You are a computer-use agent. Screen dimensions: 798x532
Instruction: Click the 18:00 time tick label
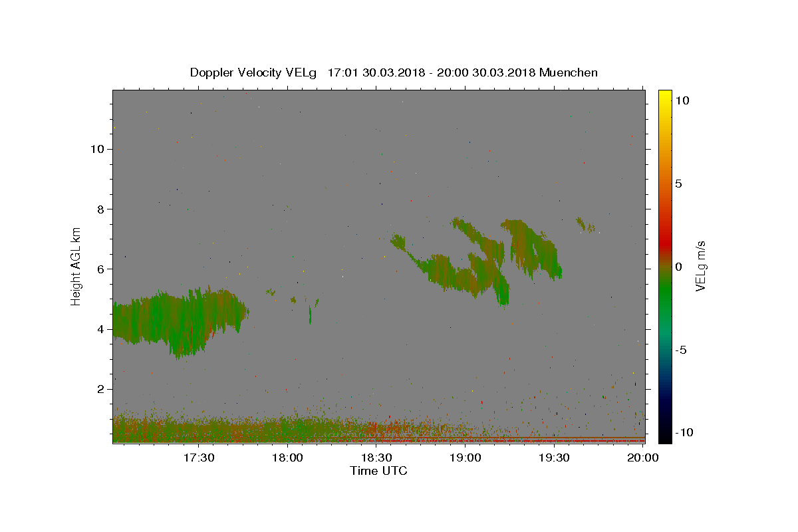tap(288, 458)
